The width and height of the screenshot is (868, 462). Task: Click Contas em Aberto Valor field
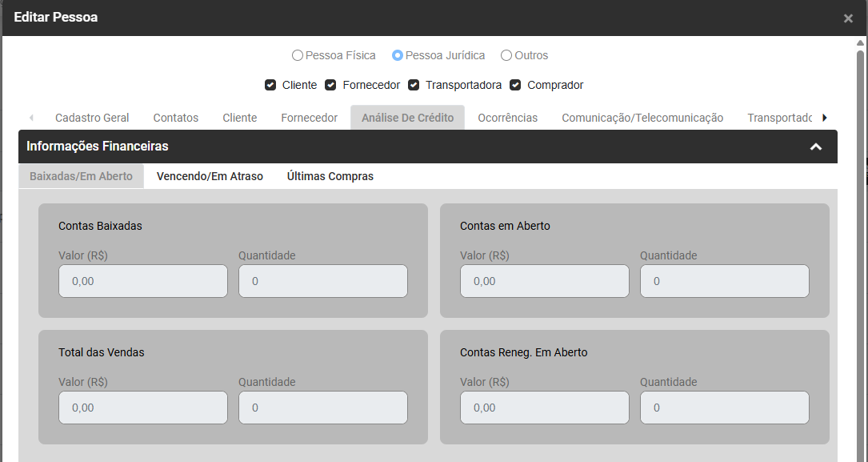pyautogui.click(x=545, y=281)
